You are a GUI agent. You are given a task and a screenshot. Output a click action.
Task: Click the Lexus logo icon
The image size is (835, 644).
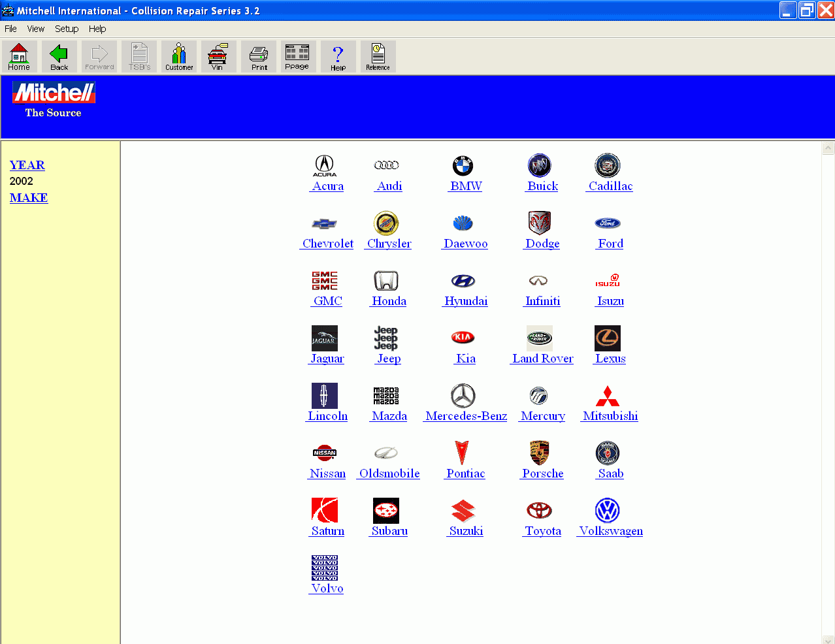[608, 338]
